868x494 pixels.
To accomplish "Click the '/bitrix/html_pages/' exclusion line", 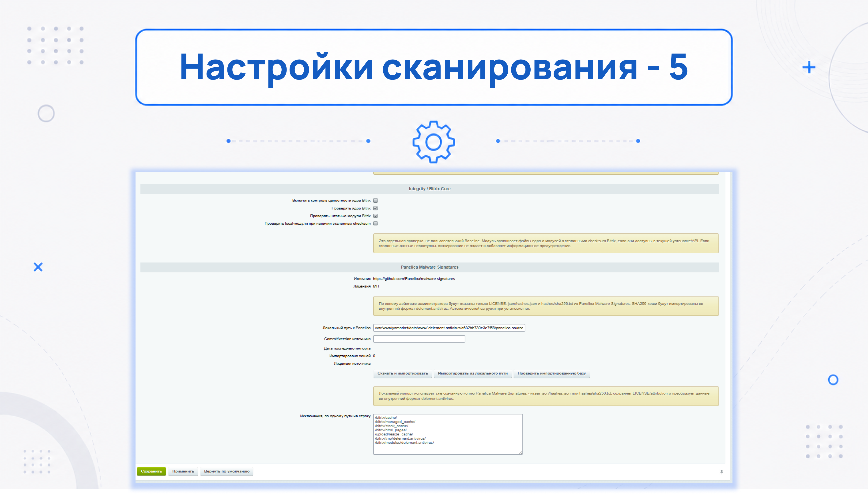I will (391, 430).
